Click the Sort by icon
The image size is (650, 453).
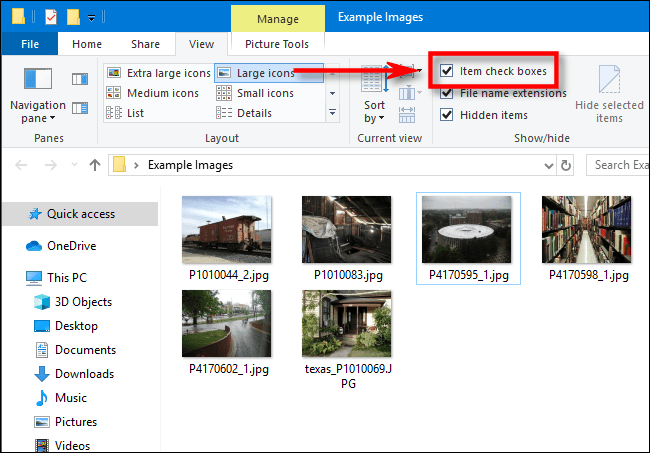374,82
